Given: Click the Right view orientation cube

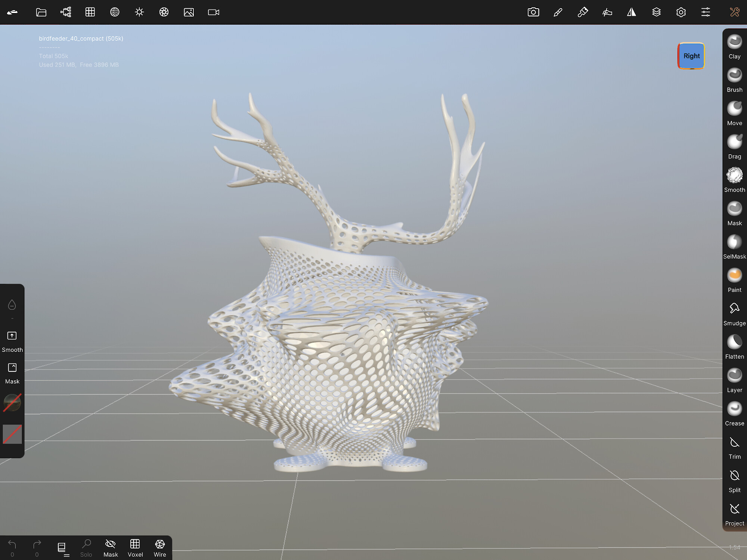Looking at the screenshot, I should [x=691, y=56].
